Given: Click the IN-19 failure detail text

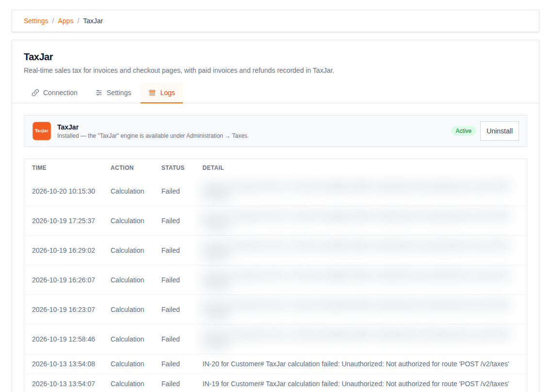Looking at the screenshot, I should [x=356, y=384].
